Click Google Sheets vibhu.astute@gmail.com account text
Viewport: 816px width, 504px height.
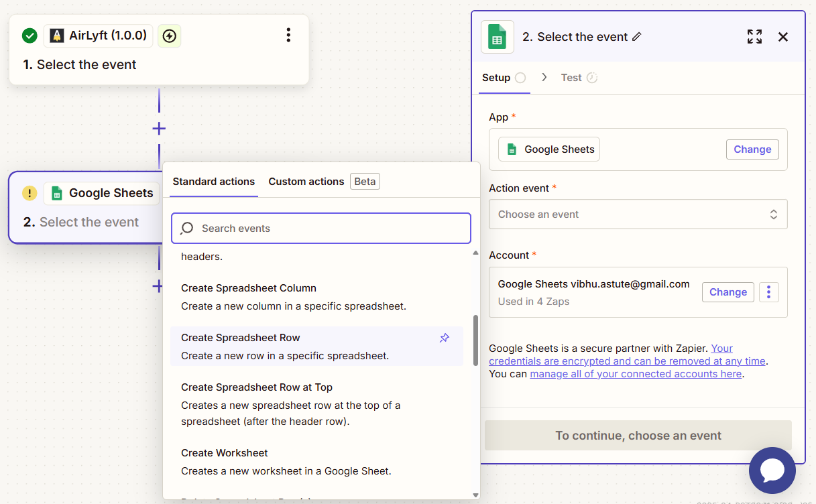594,284
